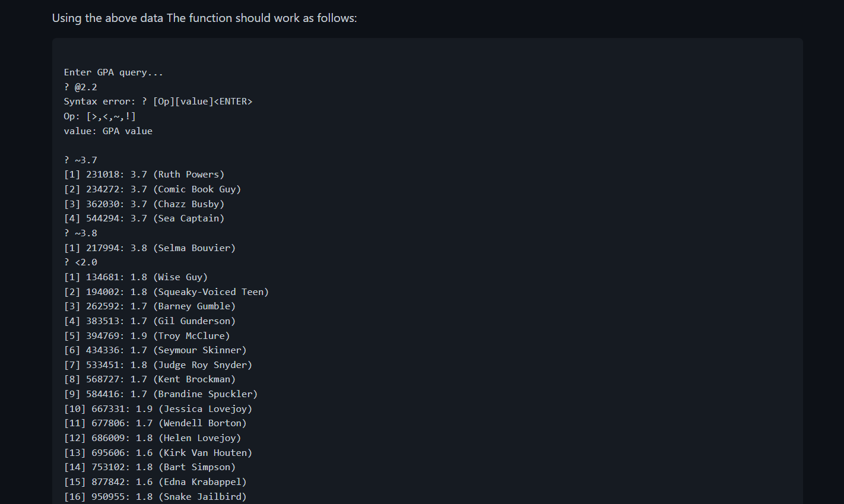The height and width of the screenshot is (504, 844).
Task: Select the Judge Roy Snyder row
Action: tap(158, 364)
